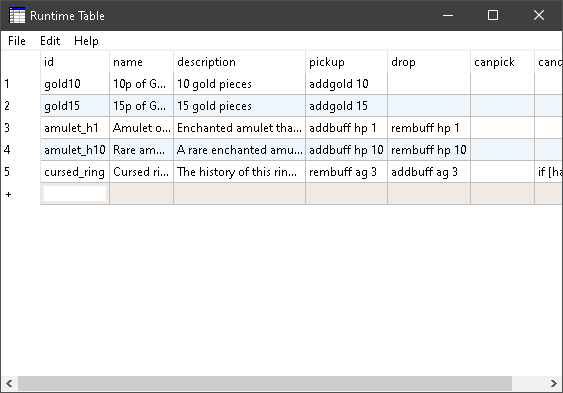Open the Edit menu
Screen dimensions: 563x393
point(50,41)
